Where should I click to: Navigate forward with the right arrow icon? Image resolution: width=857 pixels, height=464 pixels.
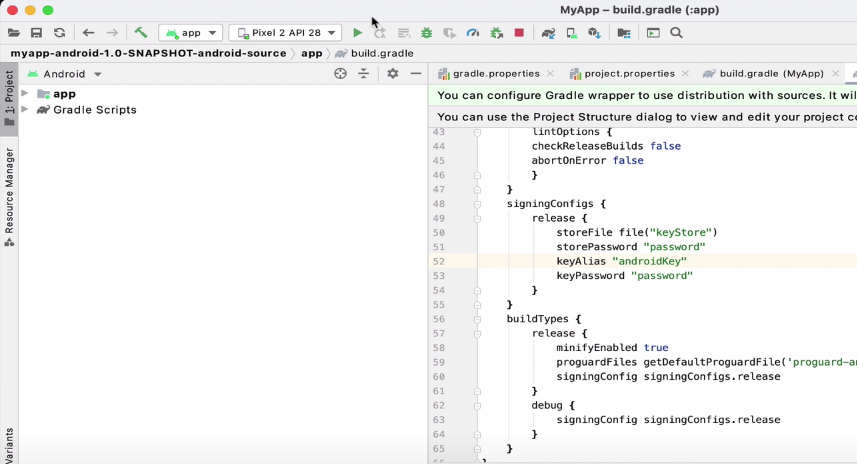click(x=111, y=33)
